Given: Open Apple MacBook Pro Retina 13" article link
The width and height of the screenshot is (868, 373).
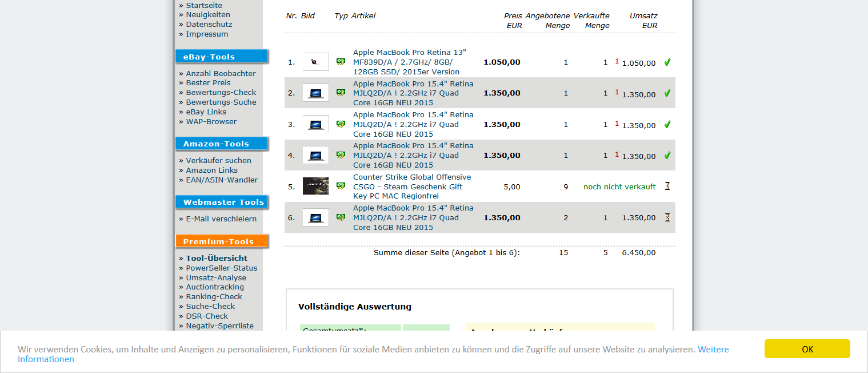Looking at the screenshot, I should pyautogui.click(x=410, y=62).
